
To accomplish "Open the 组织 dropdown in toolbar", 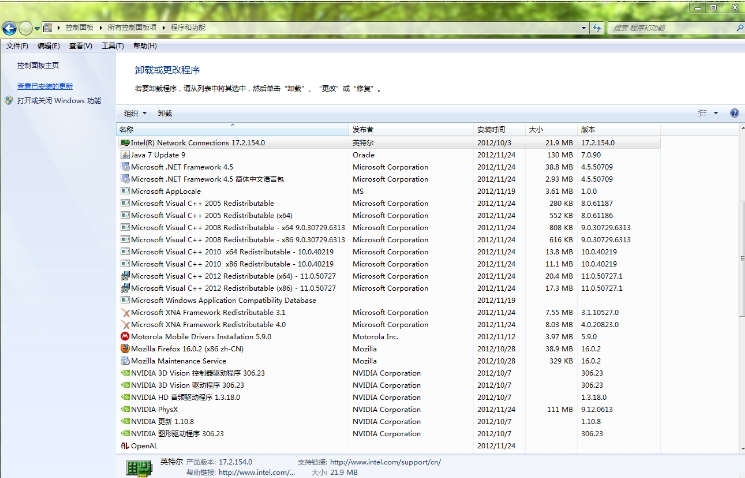I will pos(135,113).
